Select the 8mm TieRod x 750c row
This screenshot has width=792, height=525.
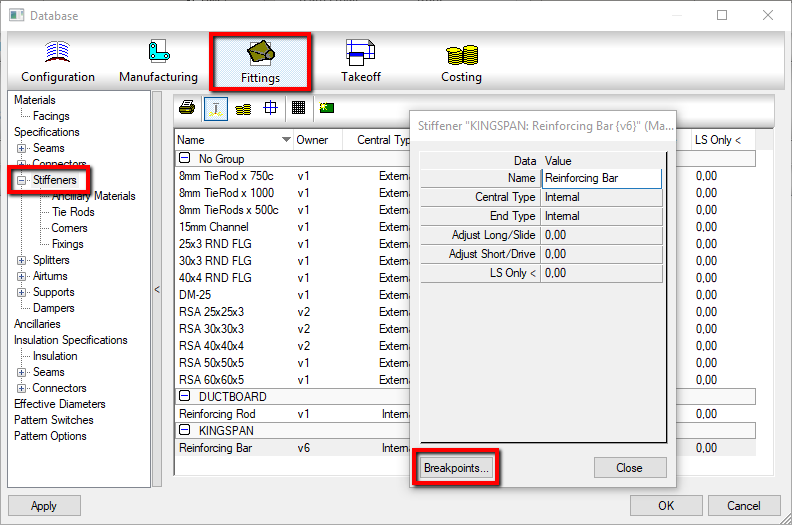(x=294, y=176)
